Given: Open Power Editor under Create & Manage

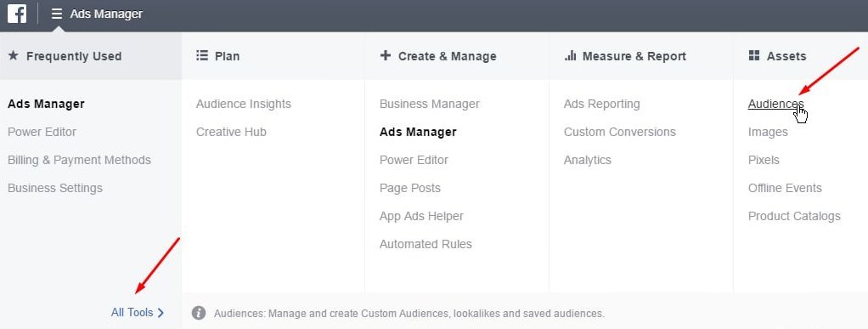Looking at the screenshot, I should click(x=414, y=160).
